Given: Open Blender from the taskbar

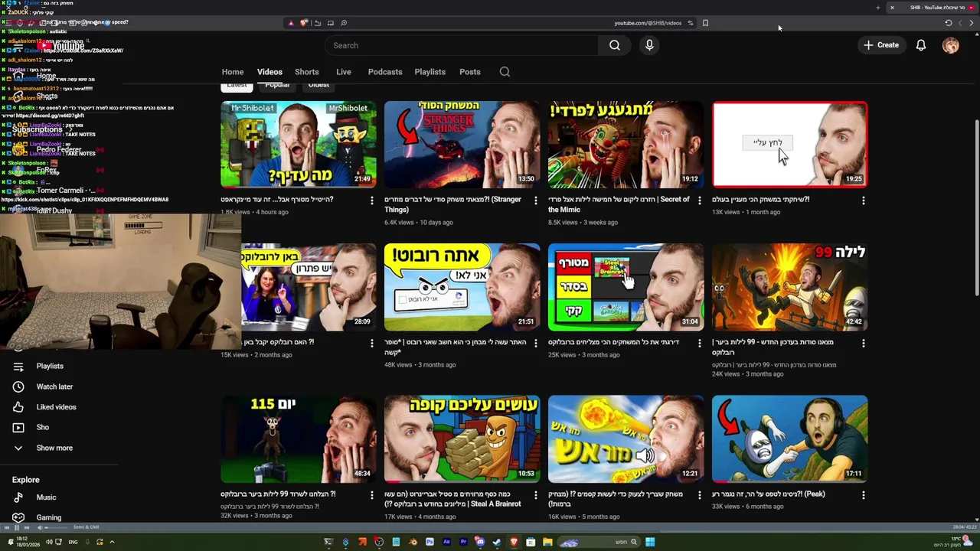Looking at the screenshot, I should (x=413, y=542).
